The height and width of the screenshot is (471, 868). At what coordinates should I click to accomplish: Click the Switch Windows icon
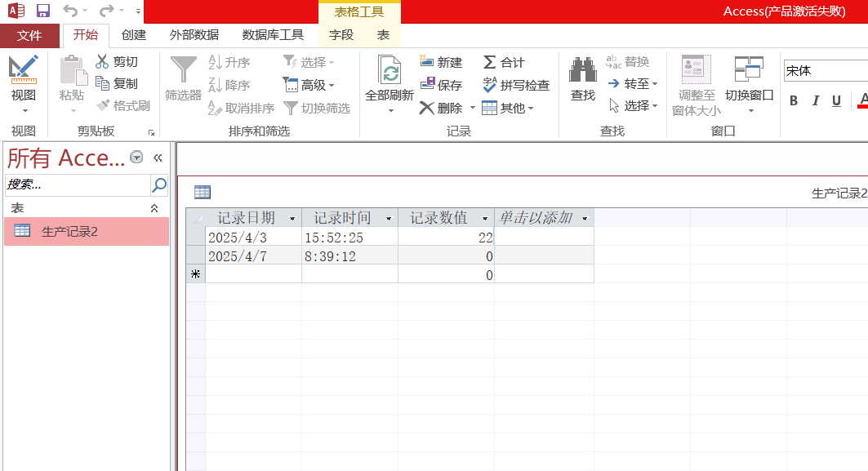click(749, 71)
